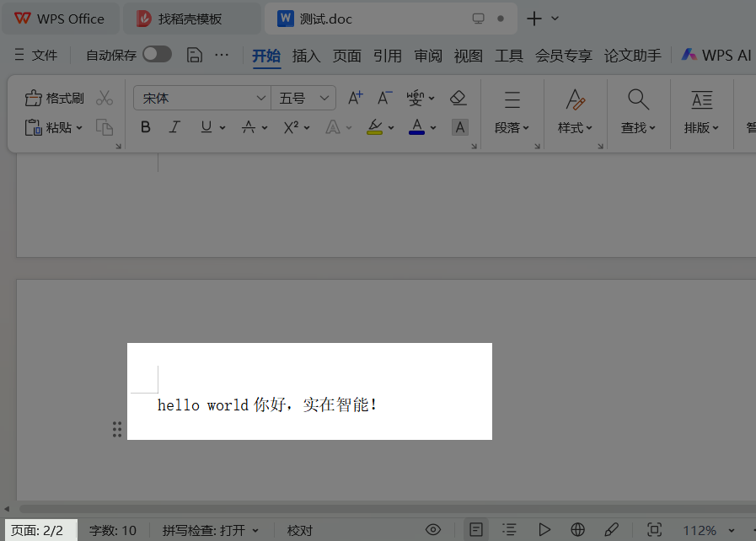Click the WPS AI button
The image size is (756, 541).
[716, 55]
